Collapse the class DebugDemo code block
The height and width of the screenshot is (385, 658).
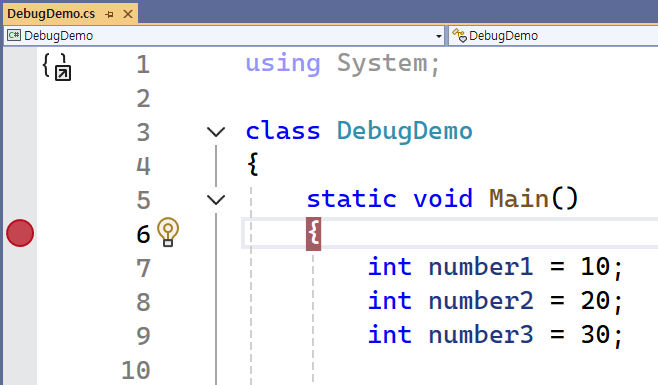[216, 132]
